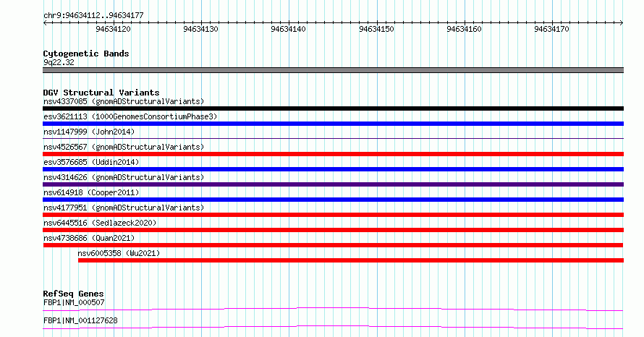Open variant nsv4337085 label

pos(124,101)
